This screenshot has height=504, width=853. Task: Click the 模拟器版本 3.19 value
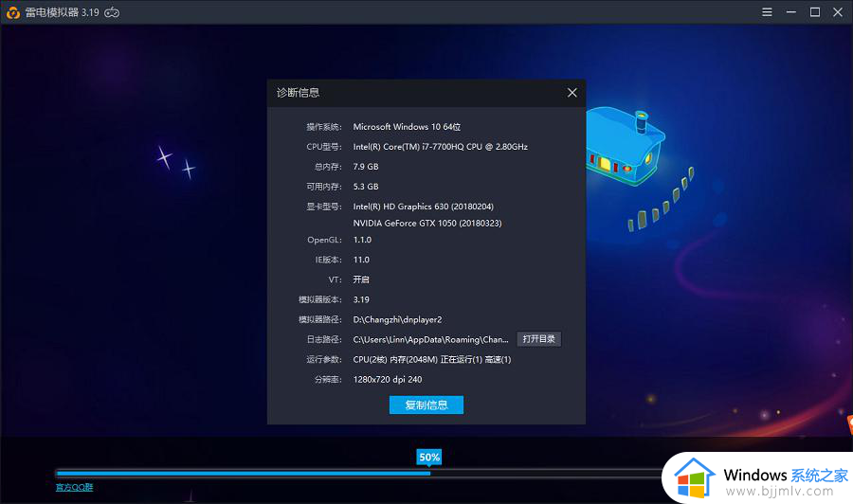[361, 299]
